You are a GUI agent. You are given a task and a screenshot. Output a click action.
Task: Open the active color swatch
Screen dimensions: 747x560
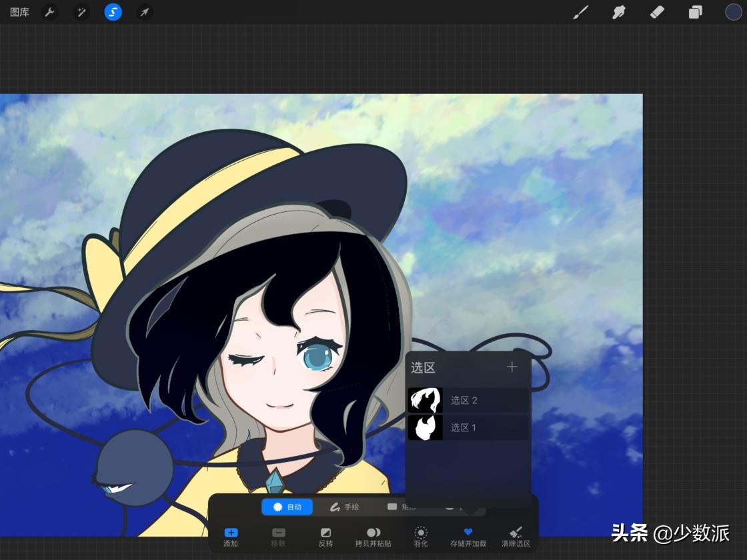pos(733,12)
